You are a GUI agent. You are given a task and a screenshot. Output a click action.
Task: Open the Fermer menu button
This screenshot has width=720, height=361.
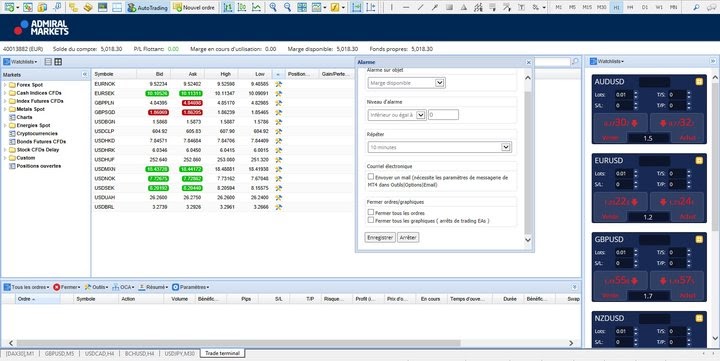pos(67,287)
